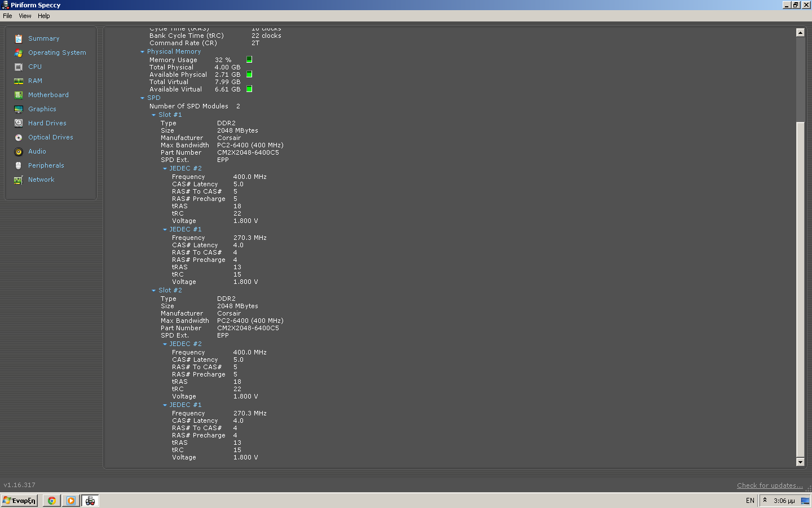812x508 pixels.
Task: Click the Operating System Windows flag icon
Action: [x=19, y=52]
